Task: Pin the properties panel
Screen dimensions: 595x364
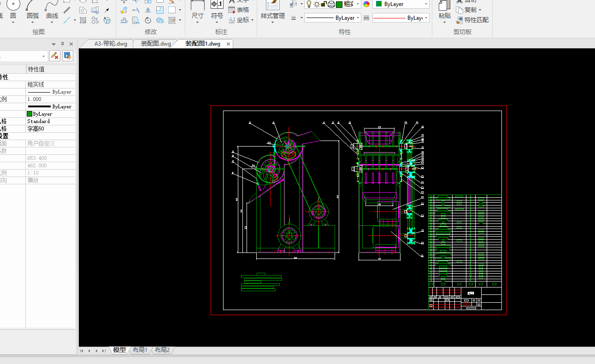Action: [63, 44]
